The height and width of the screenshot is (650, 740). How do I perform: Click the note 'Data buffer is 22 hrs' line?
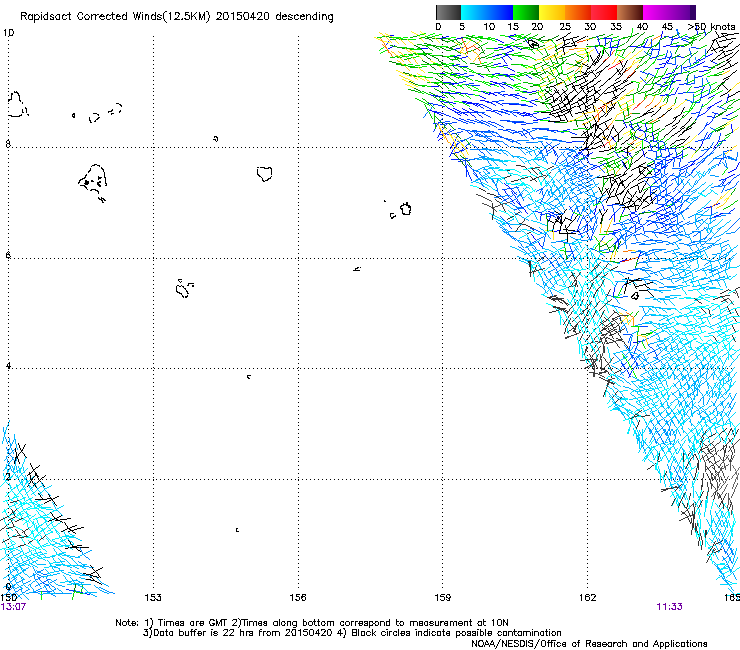click(x=352, y=633)
